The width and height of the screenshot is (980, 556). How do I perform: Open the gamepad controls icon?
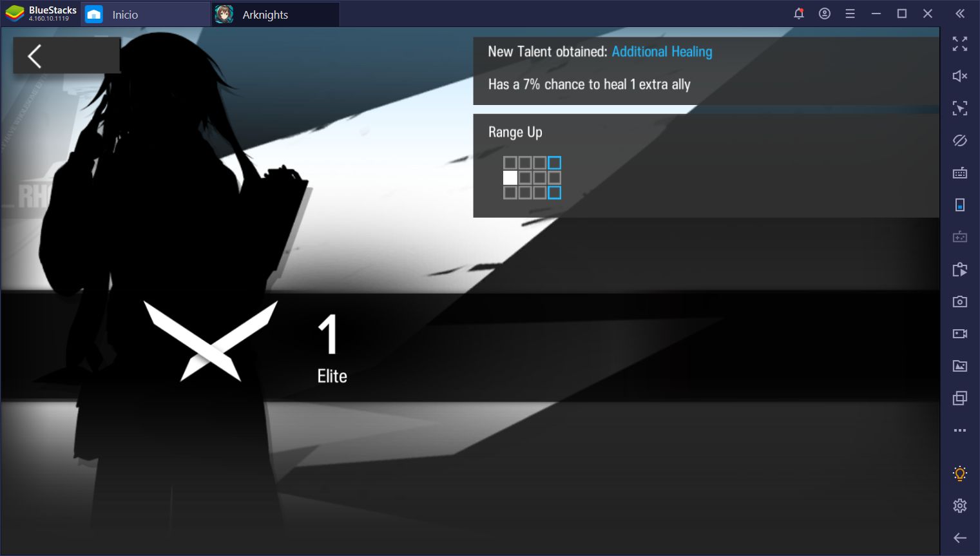960,237
